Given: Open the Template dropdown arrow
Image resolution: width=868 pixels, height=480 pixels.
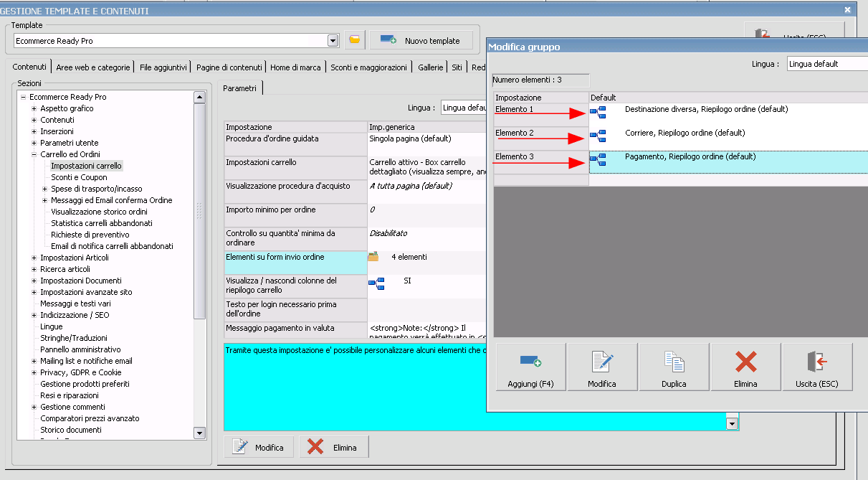Looking at the screenshot, I should [x=333, y=41].
